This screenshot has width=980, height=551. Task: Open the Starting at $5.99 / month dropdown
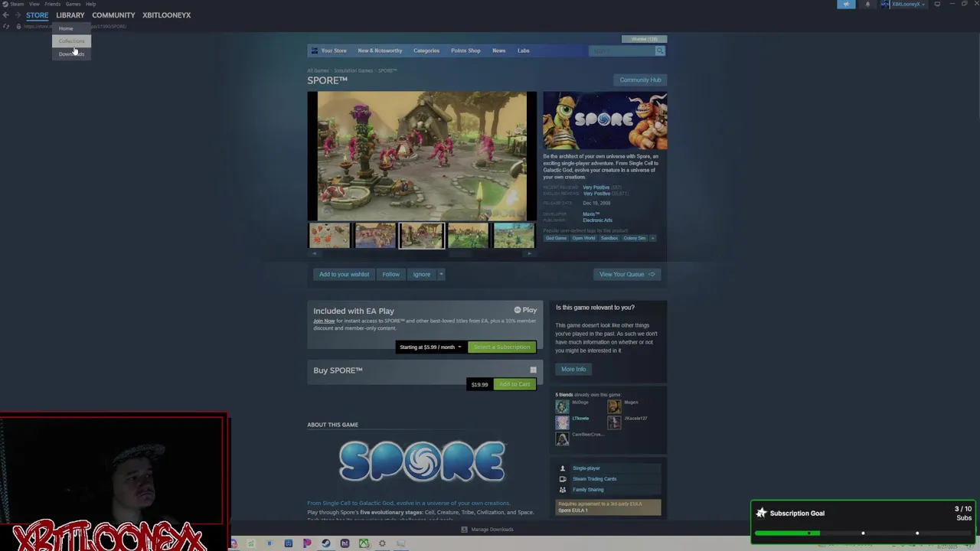(430, 347)
